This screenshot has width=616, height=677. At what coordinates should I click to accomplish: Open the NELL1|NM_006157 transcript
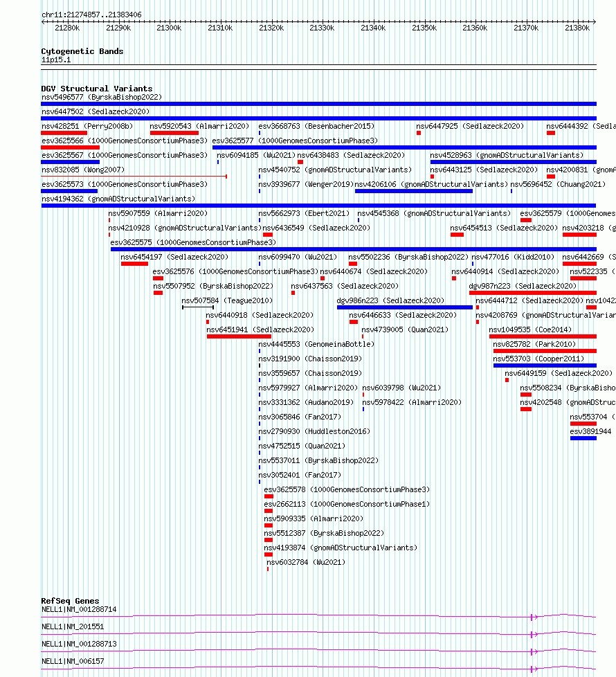click(73, 662)
